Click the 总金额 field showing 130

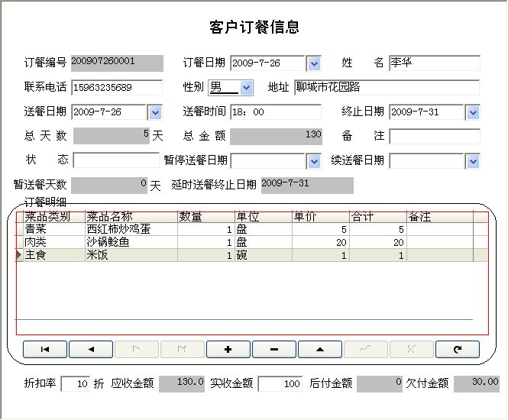pyautogui.click(x=276, y=137)
